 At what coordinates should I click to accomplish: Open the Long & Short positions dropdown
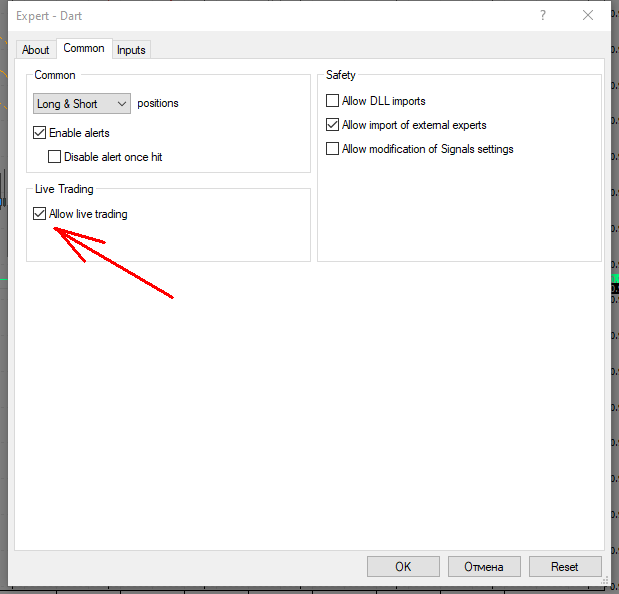pos(82,104)
